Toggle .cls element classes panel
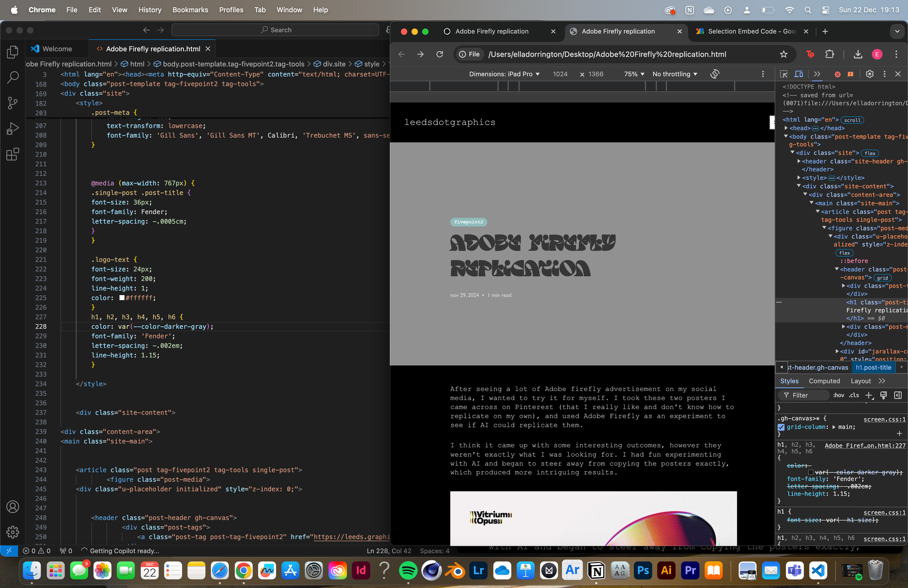908x588 pixels. (854, 395)
